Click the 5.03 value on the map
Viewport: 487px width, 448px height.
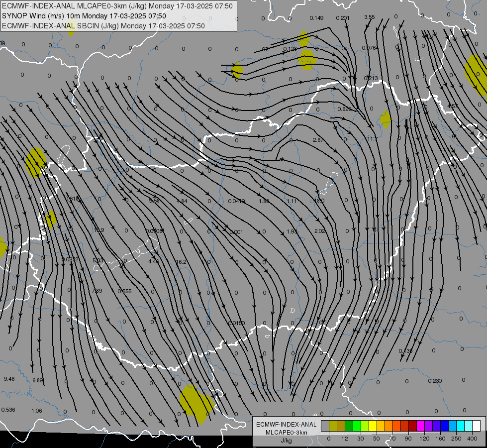(x=98, y=260)
